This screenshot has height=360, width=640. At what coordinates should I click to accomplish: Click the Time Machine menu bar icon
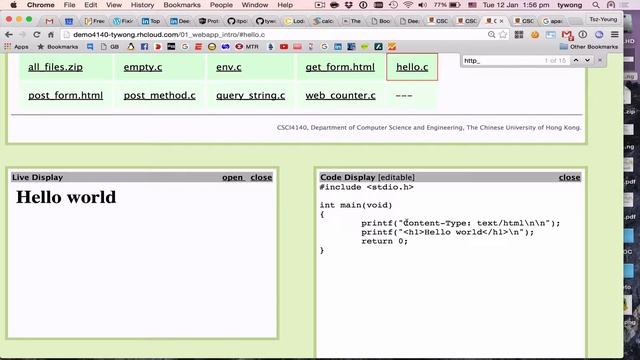(393, 5)
